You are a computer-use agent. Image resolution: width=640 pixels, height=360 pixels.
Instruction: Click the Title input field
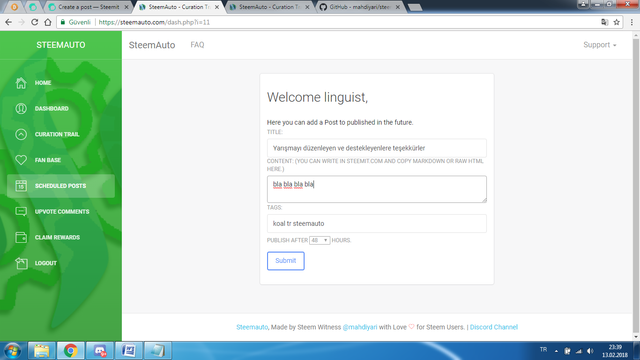(x=376, y=148)
